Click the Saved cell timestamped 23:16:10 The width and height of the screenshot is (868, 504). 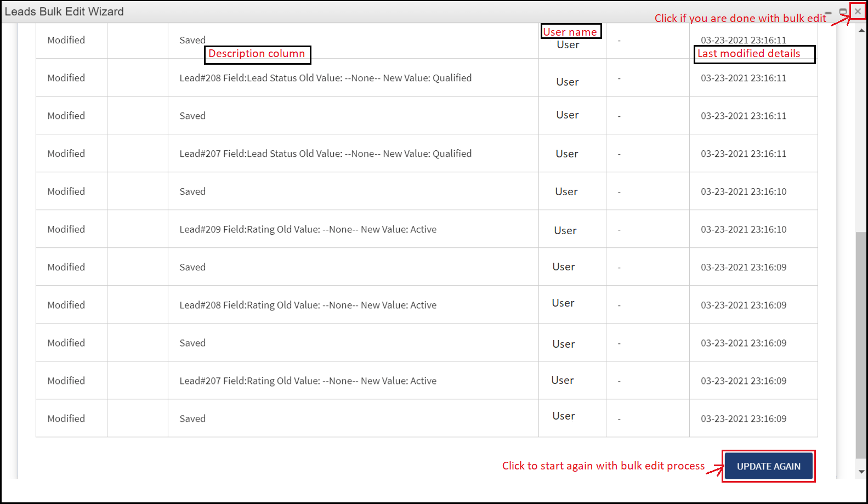(x=192, y=191)
